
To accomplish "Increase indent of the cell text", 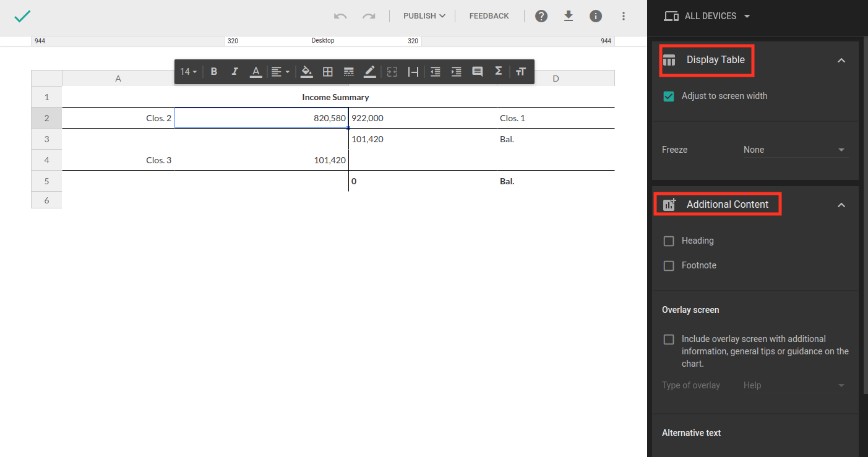I will coord(456,72).
